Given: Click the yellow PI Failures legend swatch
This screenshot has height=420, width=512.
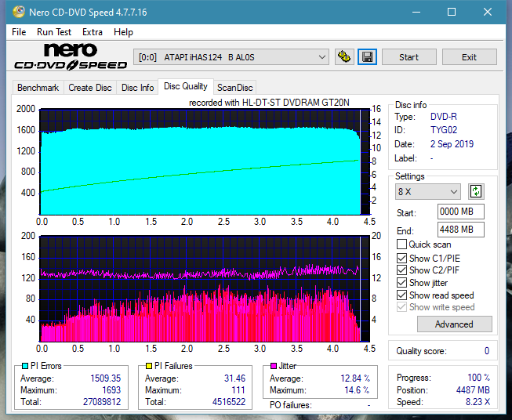Looking at the screenshot, I should pos(149,366).
